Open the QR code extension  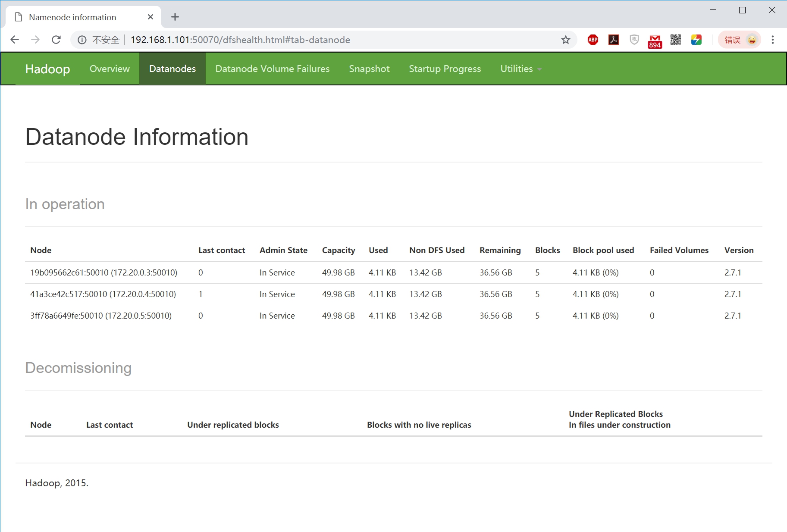coord(676,40)
